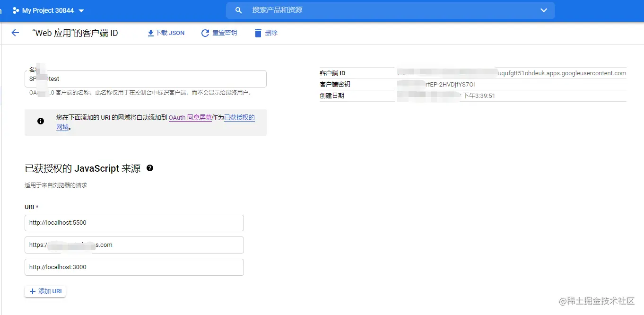Edit the http://localhost:3000 URI field
Viewport: 644px width, 315px height.
pyautogui.click(x=134, y=267)
